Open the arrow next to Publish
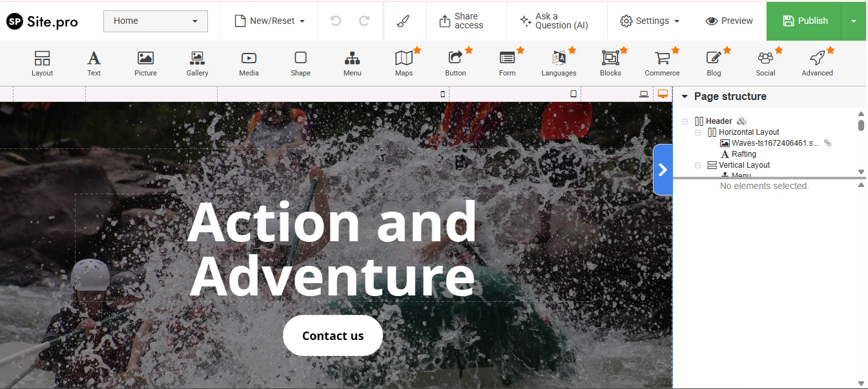868x389 pixels. pyautogui.click(x=854, y=21)
